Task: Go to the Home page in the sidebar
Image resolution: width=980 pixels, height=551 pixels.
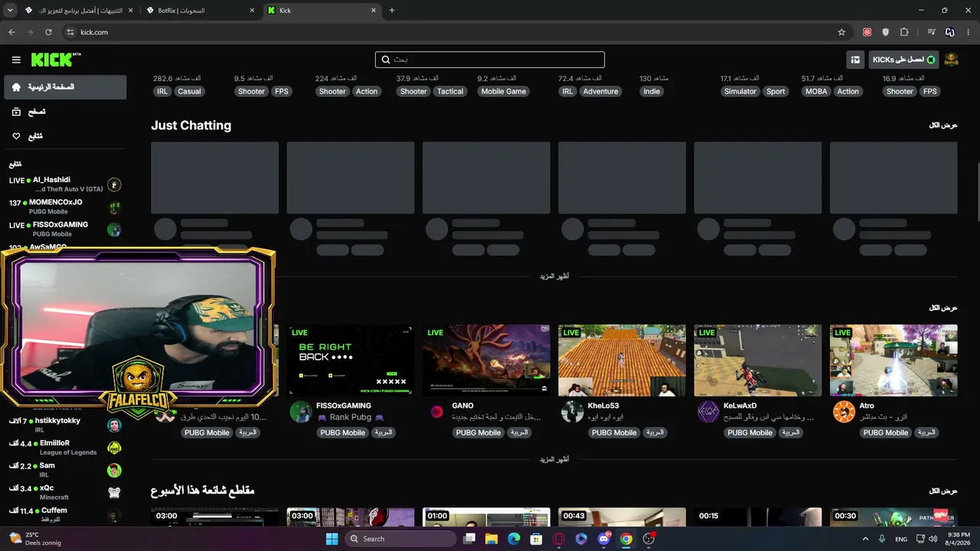Action: tap(65, 87)
